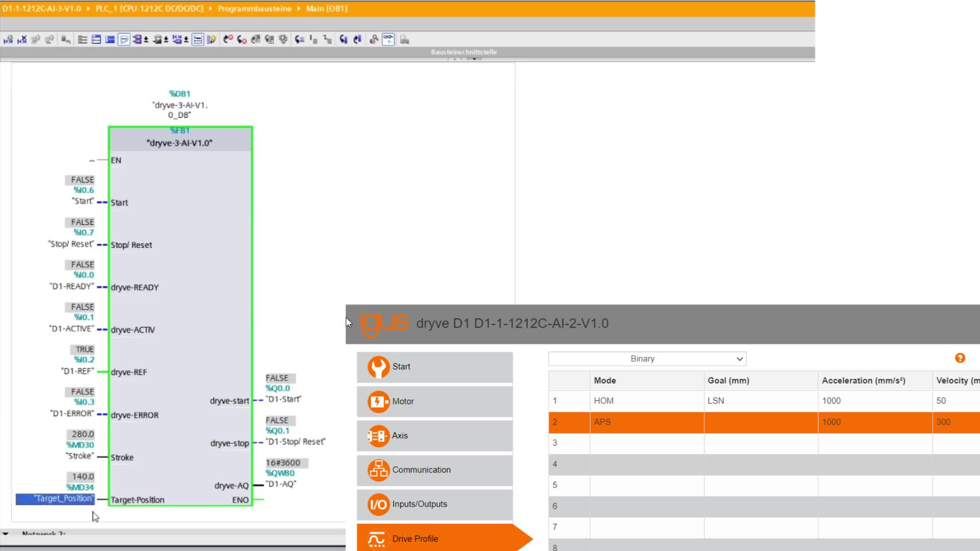Click the Programmbausteine breadcrumb

(x=254, y=9)
